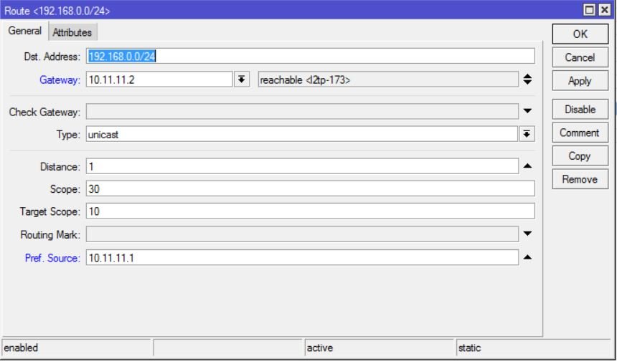Edit the Distance value field
The image size is (617, 364).
coord(302,166)
